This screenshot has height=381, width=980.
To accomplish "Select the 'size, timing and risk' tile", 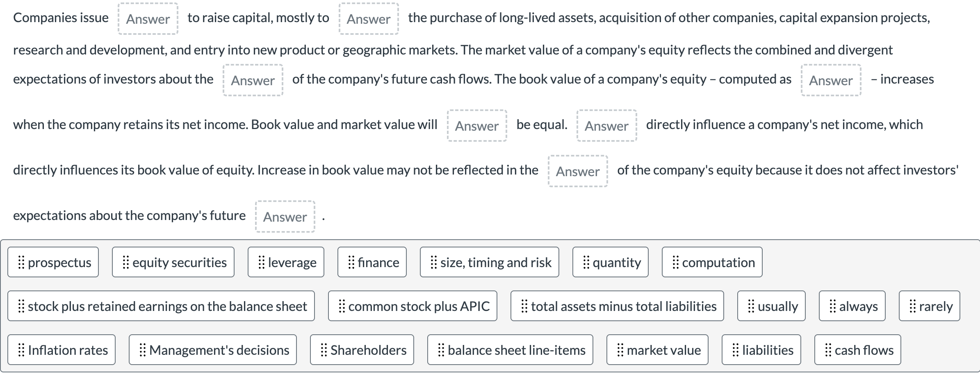I will pos(490,262).
